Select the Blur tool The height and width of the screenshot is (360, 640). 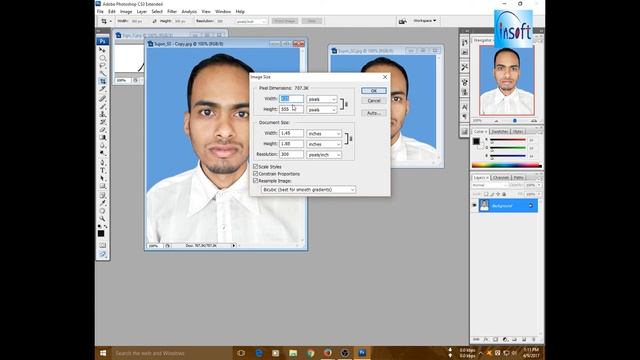point(102,145)
